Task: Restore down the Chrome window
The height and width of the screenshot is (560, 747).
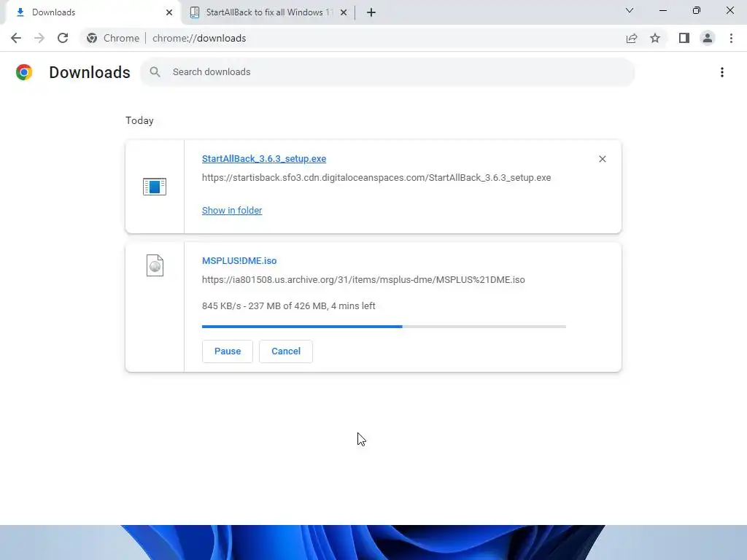Action: tap(697, 10)
